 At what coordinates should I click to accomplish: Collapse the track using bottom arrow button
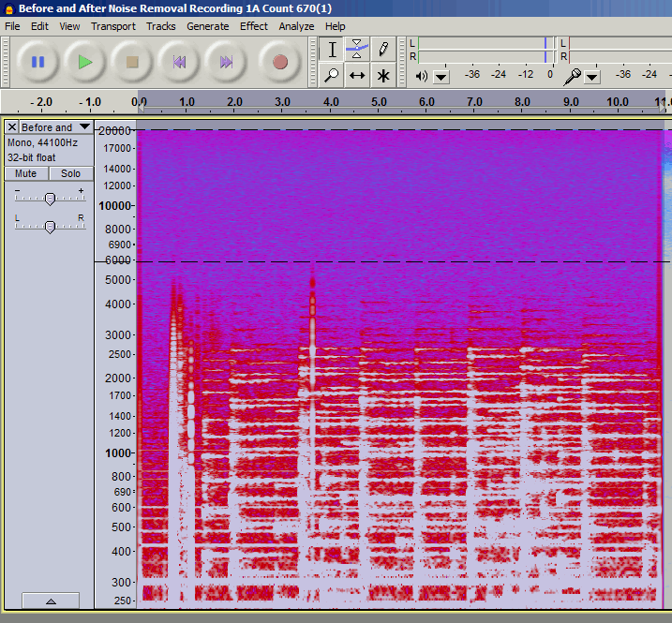[x=50, y=601]
